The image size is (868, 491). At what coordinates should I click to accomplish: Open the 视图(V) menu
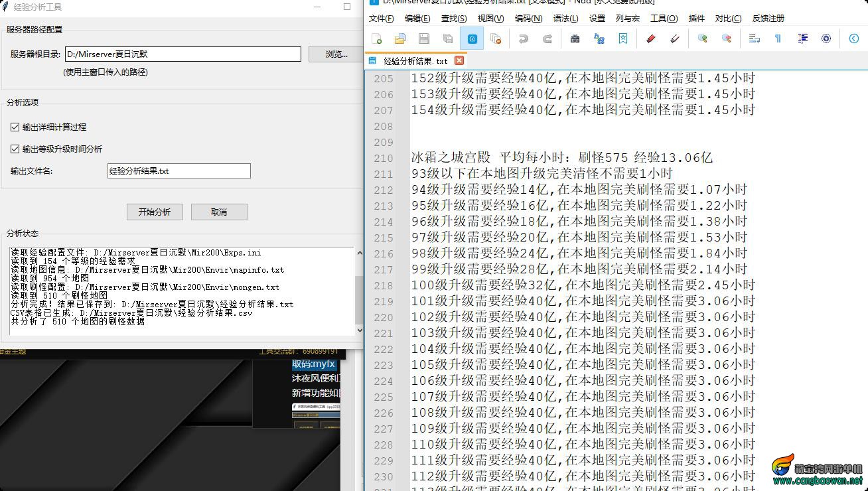pyautogui.click(x=490, y=18)
